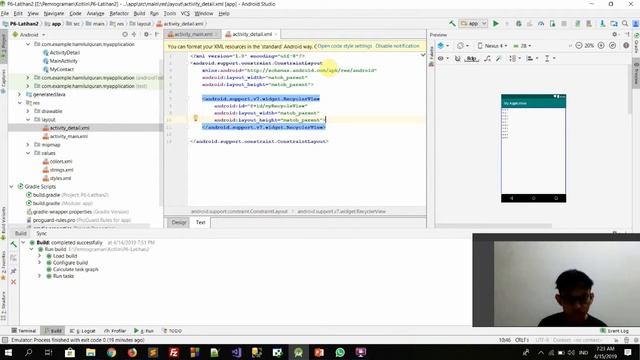Image resolution: width=640 pixels, height=360 pixels.
Task: Open the TODO tool window
Action: click(172, 331)
